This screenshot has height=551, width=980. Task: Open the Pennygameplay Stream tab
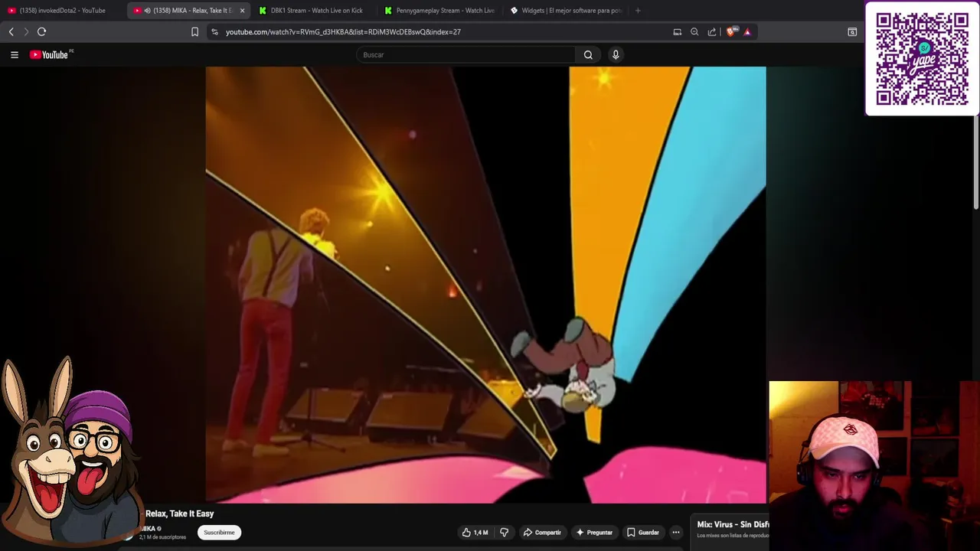point(439,11)
